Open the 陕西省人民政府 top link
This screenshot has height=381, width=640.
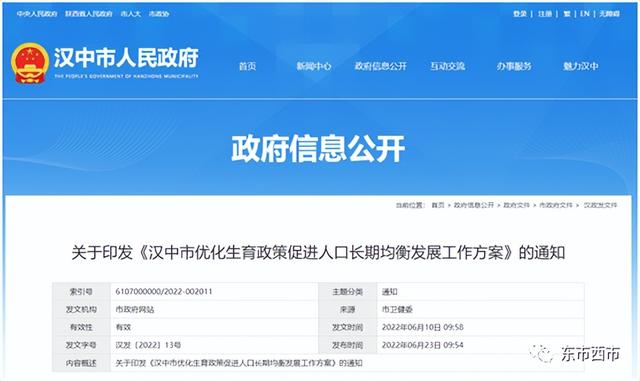tap(89, 14)
